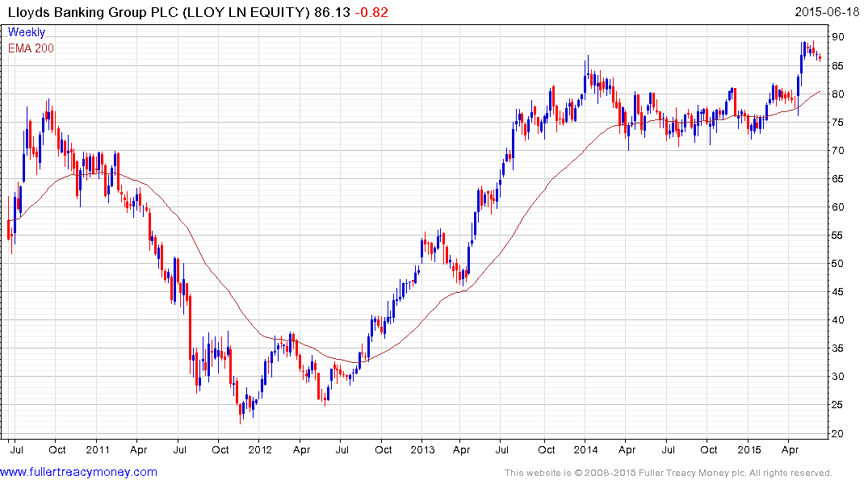
Task: Click the 55 price axis label
Action: point(837,235)
